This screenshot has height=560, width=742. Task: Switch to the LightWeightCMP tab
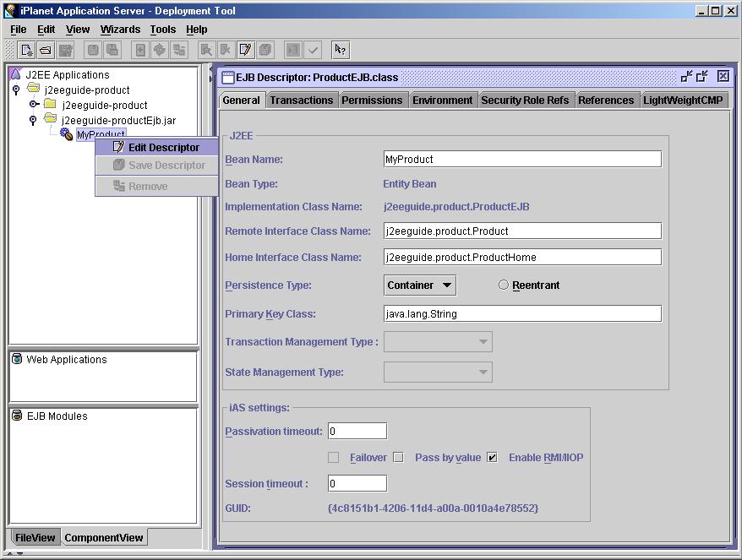pos(683,101)
